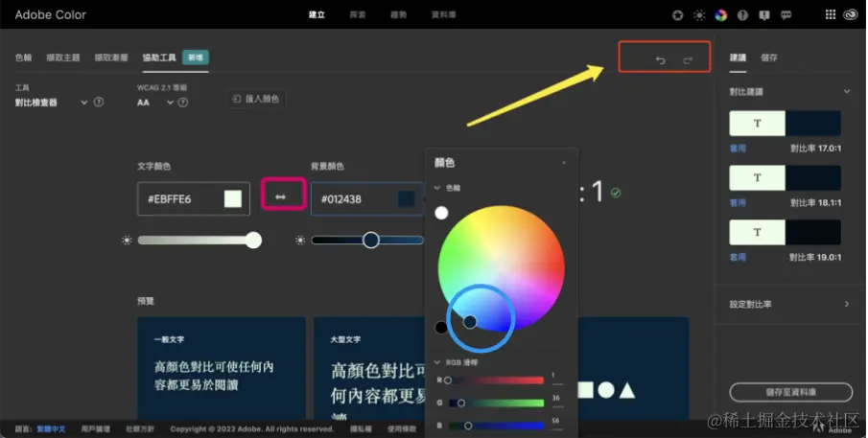The width and height of the screenshot is (868, 438).
Task: Apply suggestion with ratio 17.0:1
Action: click(738, 149)
